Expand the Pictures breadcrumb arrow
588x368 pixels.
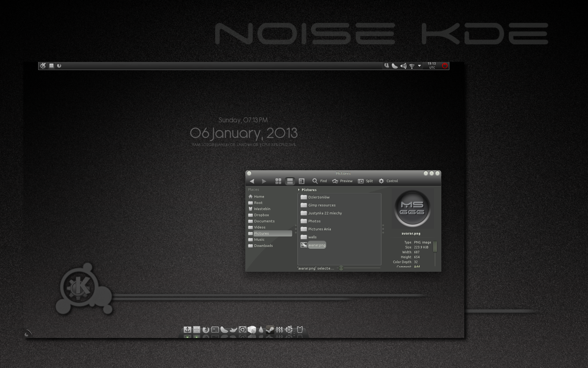(299, 190)
